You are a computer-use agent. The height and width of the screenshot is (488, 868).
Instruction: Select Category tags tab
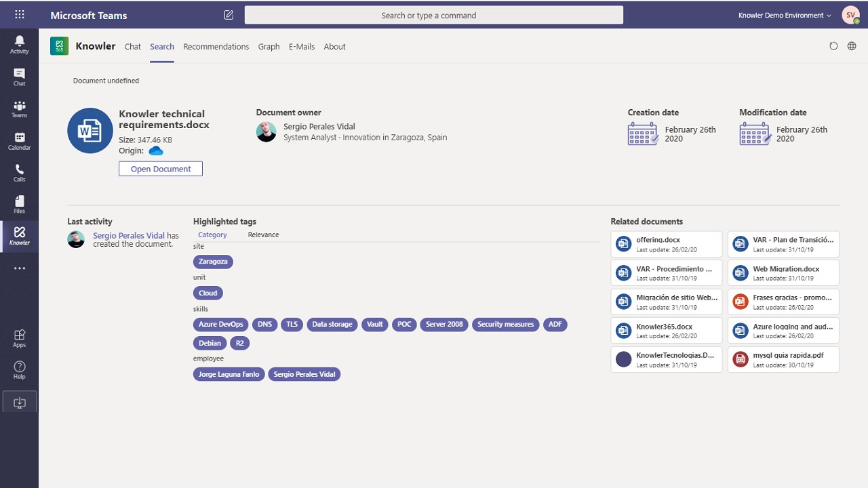(212, 235)
